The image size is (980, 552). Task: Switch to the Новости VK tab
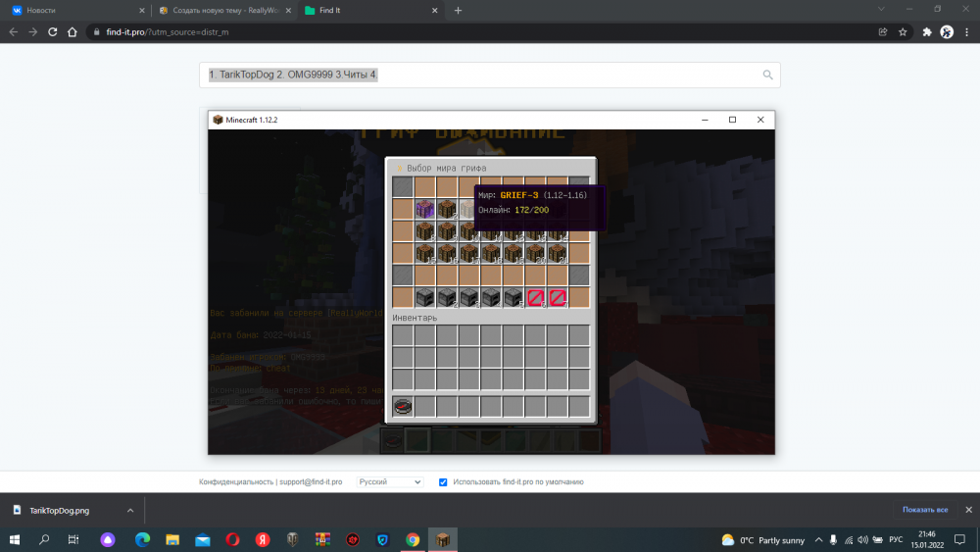tap(73, 10)
